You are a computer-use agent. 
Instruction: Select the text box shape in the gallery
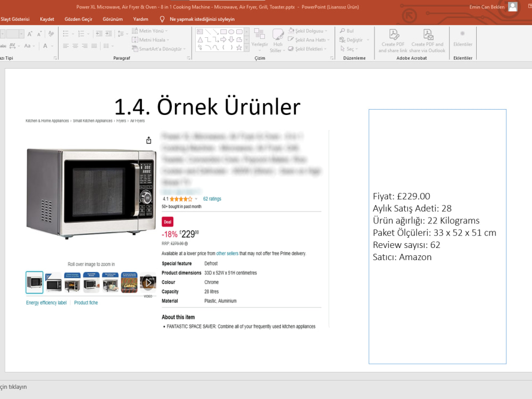(x=200, y=31)
